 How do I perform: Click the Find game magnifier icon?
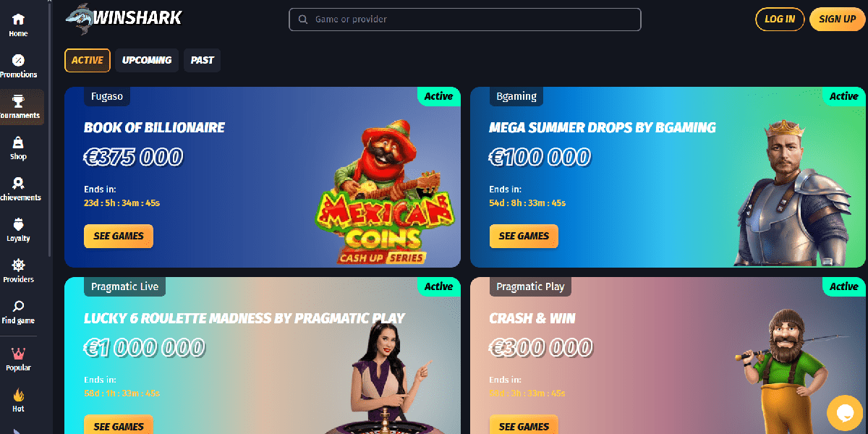click(18, 307)
